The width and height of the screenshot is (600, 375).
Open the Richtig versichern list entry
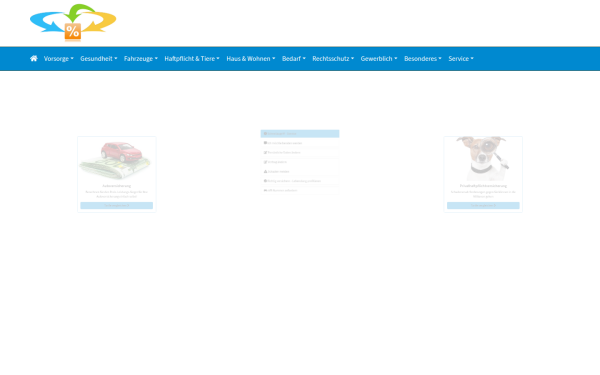(300, 181)
